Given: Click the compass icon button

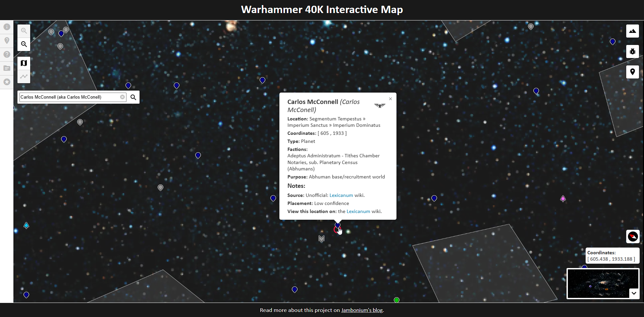Looking at the screenshot, I should coord(633,236).
